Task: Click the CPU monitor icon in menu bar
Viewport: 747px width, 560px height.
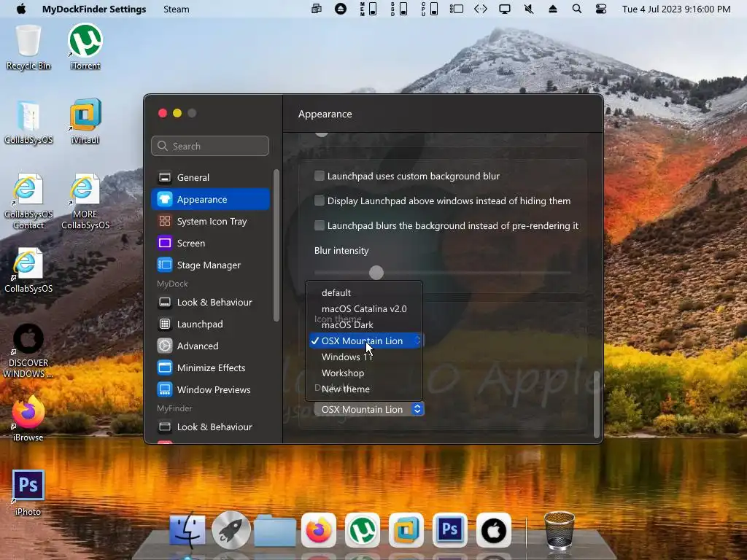Action: click(429, 9)
